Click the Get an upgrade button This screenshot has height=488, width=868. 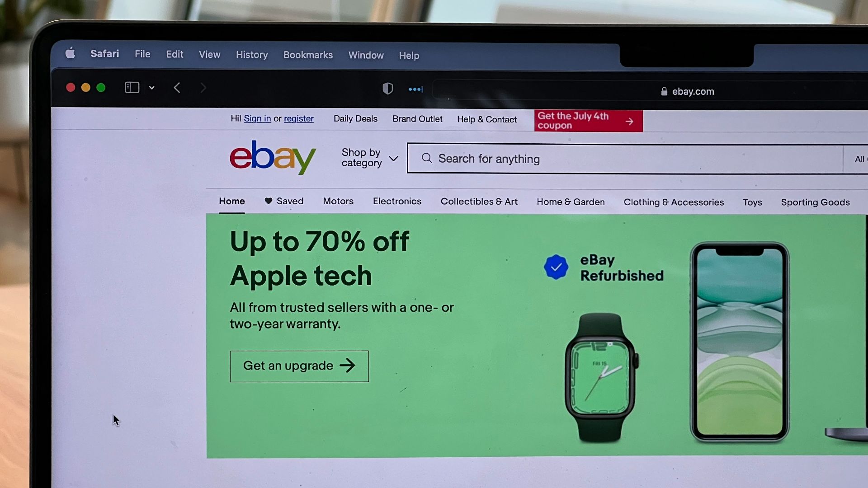click(299, 366)
